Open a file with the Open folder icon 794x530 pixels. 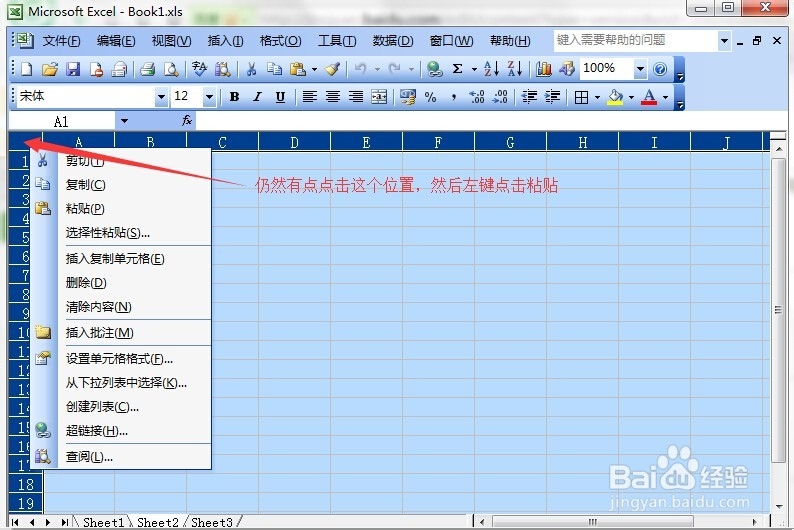tap(50, 69)
